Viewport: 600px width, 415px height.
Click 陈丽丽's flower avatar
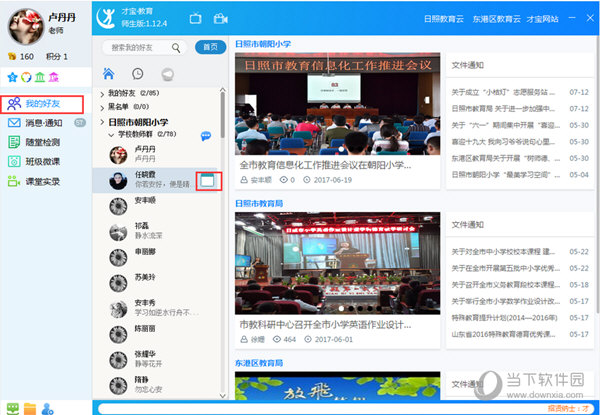point(118,335)
